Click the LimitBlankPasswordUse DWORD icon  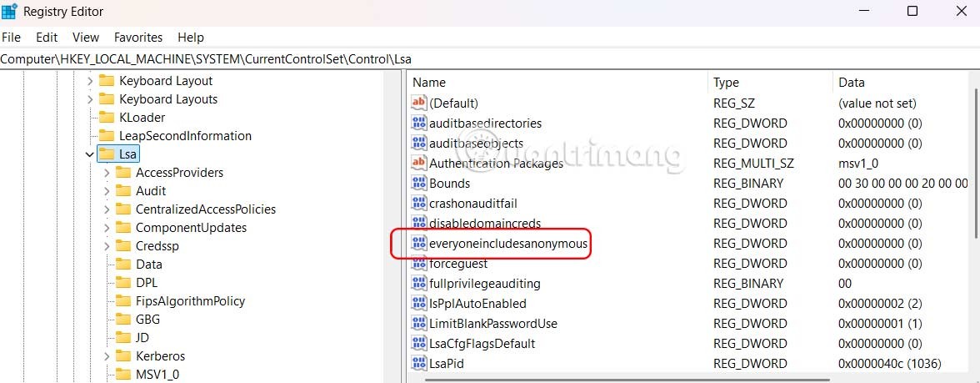click(418, 323)
